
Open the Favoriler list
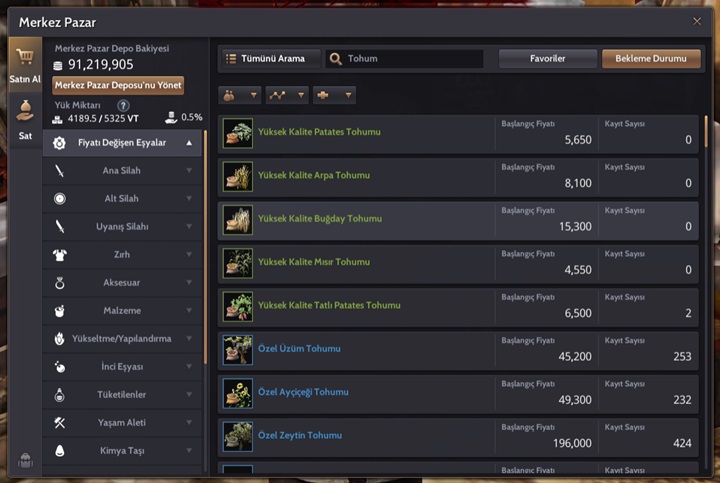point(548,59)
